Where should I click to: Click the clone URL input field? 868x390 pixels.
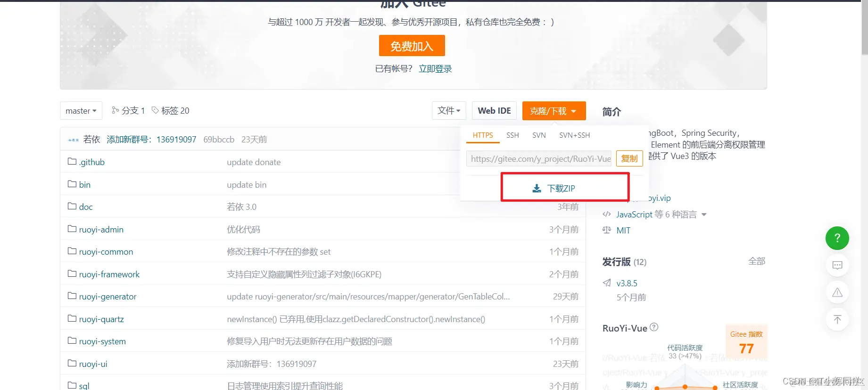coord(539,158)
